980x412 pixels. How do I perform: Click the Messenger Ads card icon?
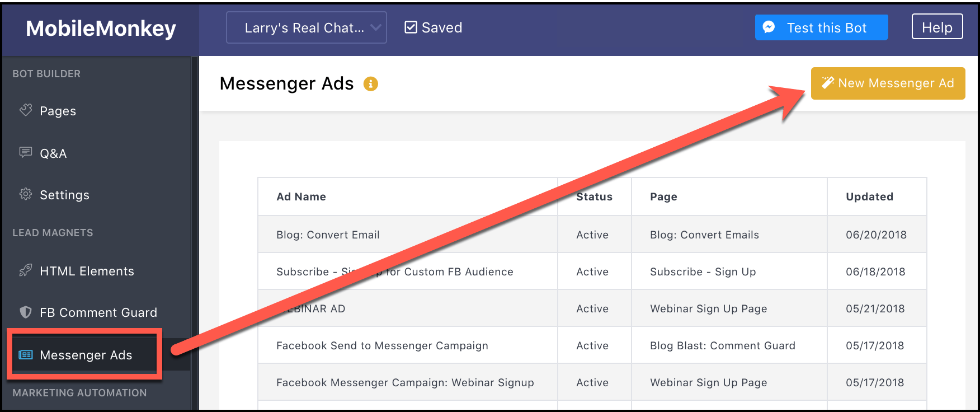point(26,354)
